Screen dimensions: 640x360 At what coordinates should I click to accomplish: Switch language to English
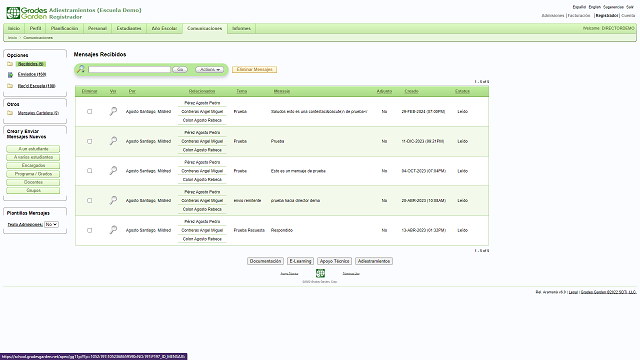click(x=594, y=7)
